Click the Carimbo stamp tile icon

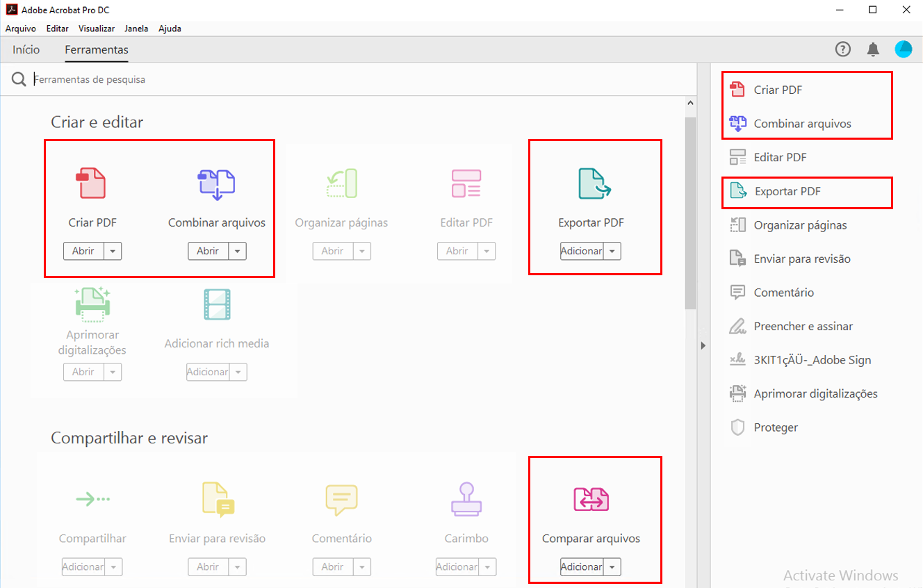click(x=466, y=500)
